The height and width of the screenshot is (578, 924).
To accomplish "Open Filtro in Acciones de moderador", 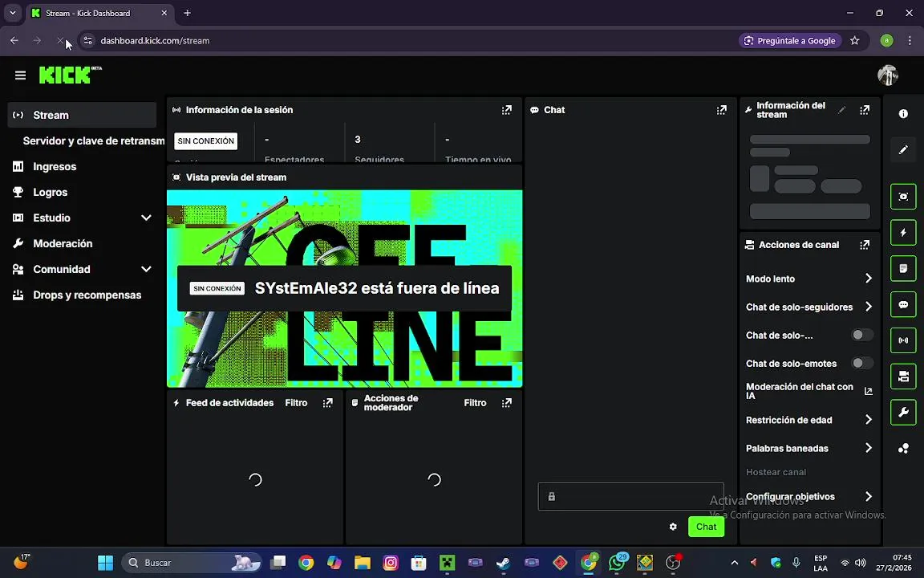I will coord(475,403).
